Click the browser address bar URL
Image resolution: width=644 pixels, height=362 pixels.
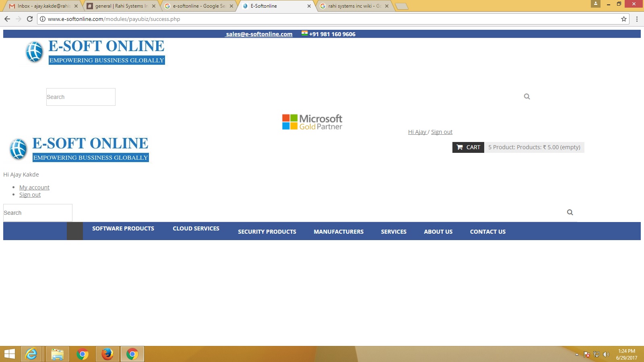point(114,19)
